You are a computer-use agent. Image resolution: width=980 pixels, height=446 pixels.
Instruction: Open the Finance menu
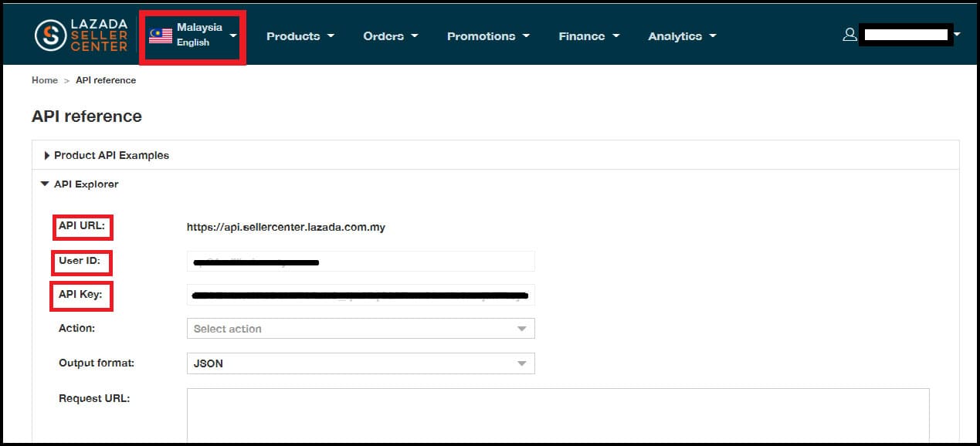(x=589, y=36)
